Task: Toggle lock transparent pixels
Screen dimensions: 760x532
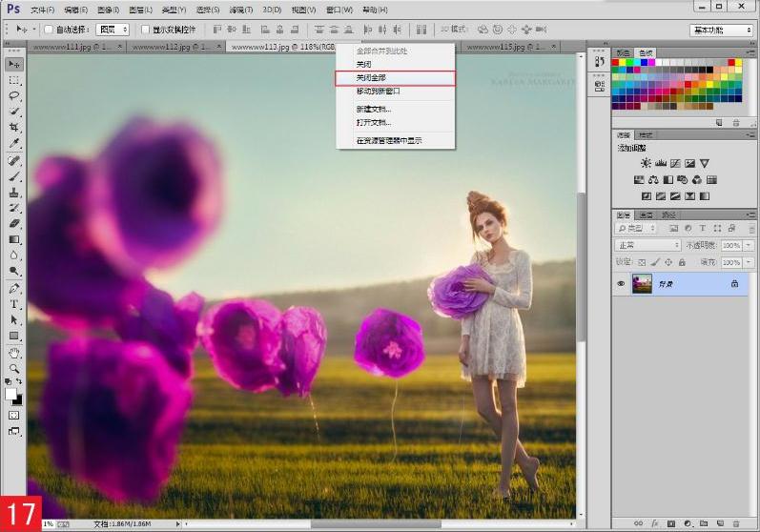Action: coord(642,262)
